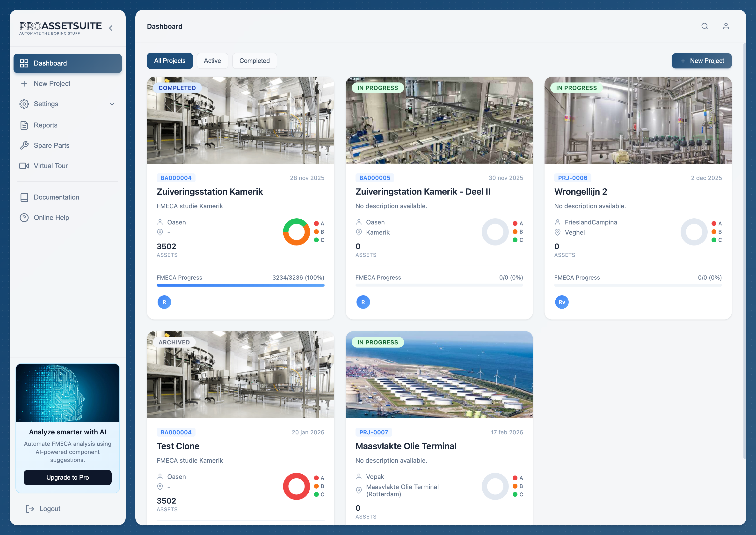Switch to the Active projects filter
This screenshot has height=535, width=756.
tap(212, 61)
